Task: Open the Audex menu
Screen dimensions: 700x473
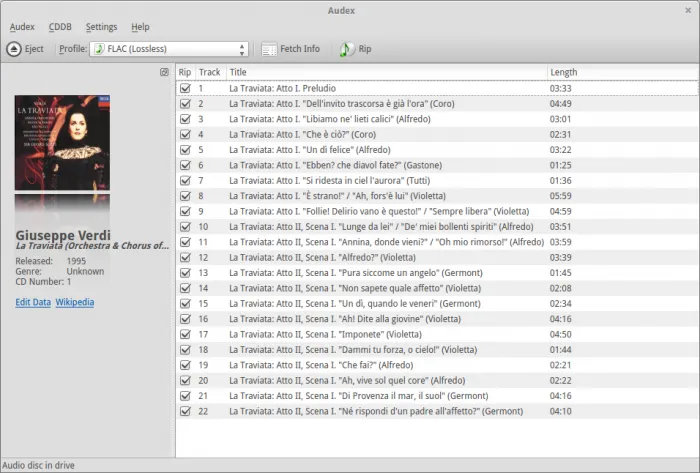Action: (22, 27)
